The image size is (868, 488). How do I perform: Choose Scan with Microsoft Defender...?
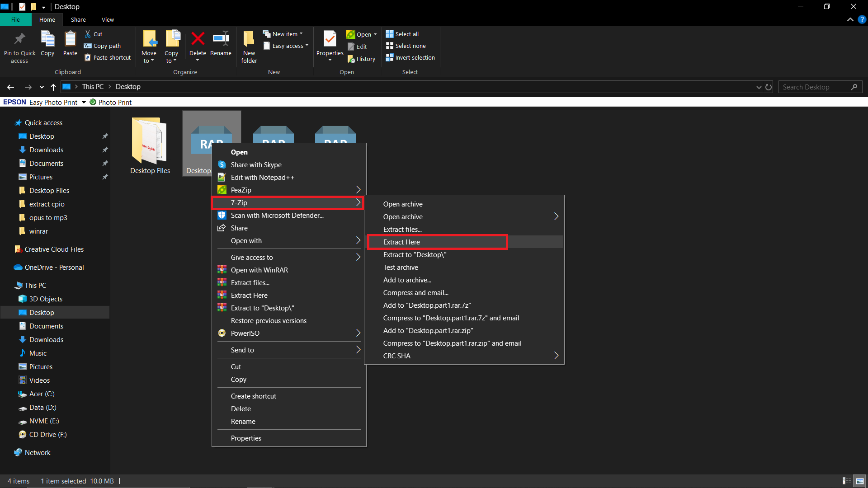click(289, 216)
